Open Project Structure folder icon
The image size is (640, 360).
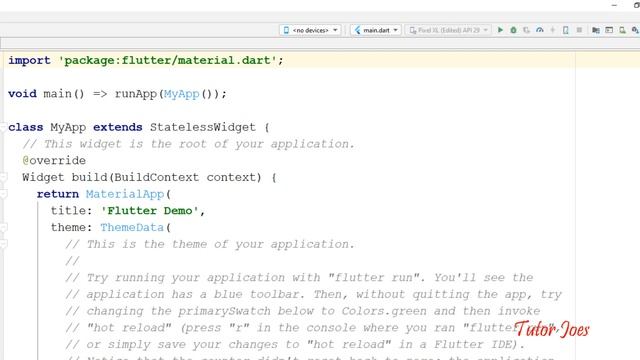pos(596,30)
